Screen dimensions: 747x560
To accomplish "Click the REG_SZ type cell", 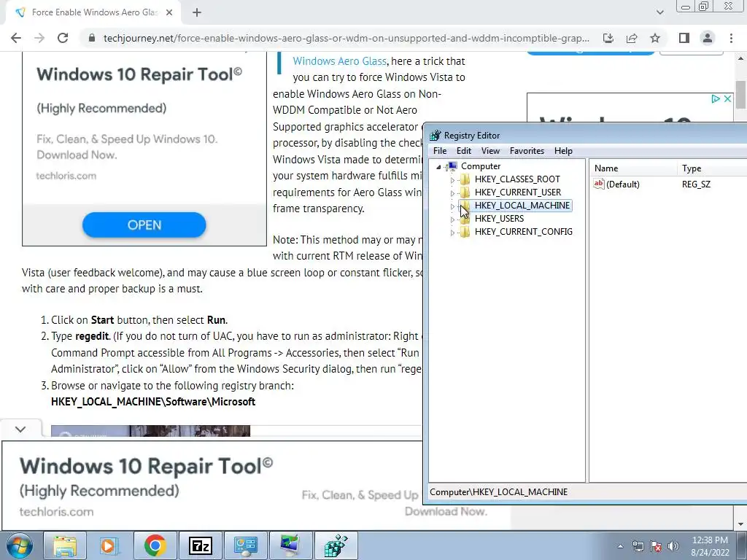I will pos(696,184).
